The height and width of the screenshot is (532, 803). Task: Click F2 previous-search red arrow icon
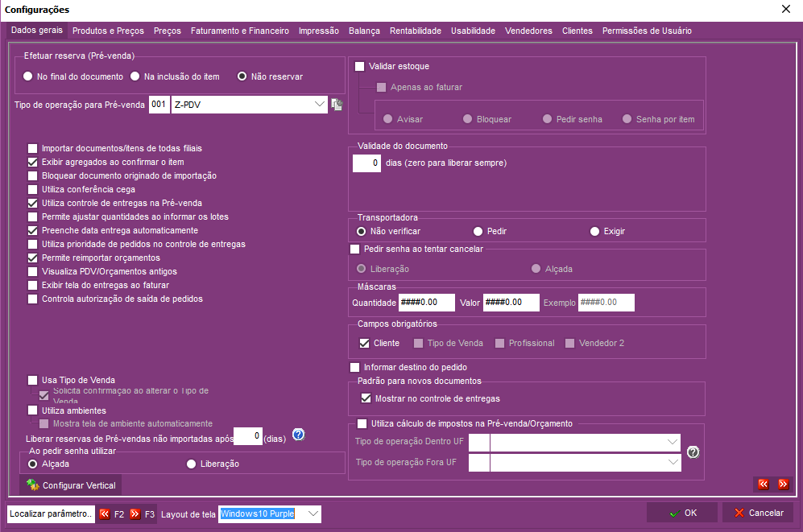(x=105, y=514)
